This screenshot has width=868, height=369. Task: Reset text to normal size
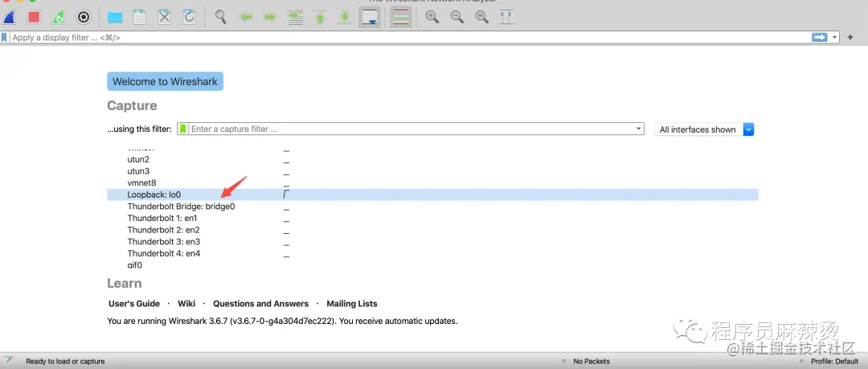(481, 17)
